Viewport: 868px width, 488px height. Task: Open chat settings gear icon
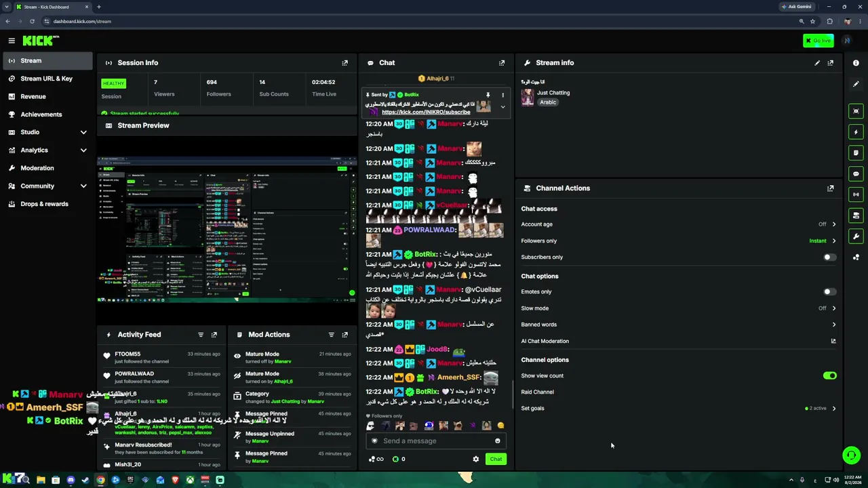[x=476, y=460]
